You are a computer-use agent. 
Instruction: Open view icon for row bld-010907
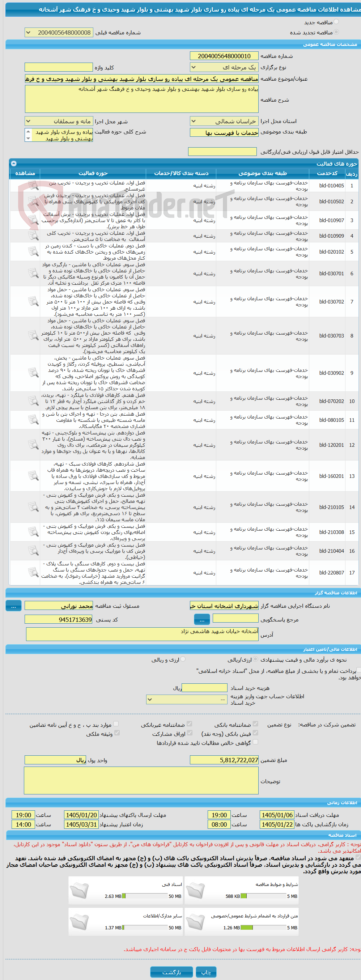34,220
